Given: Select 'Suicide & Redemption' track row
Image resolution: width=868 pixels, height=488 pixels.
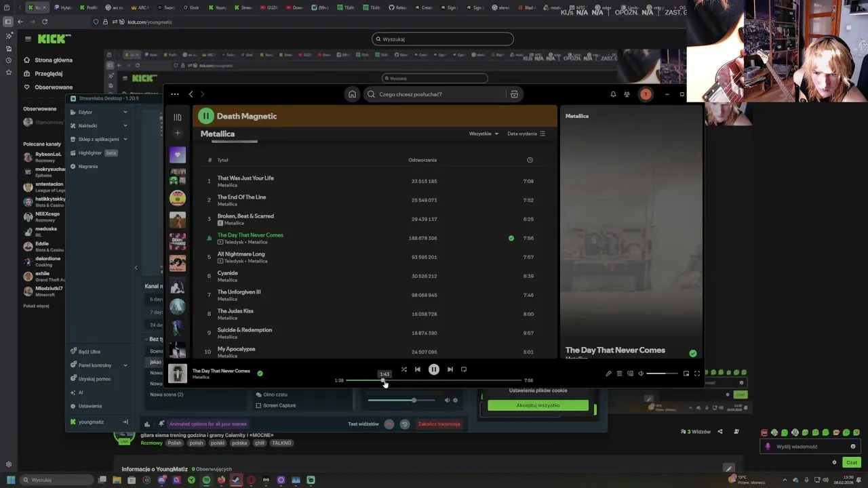Looking at the screenshot, I should point(375,333).
